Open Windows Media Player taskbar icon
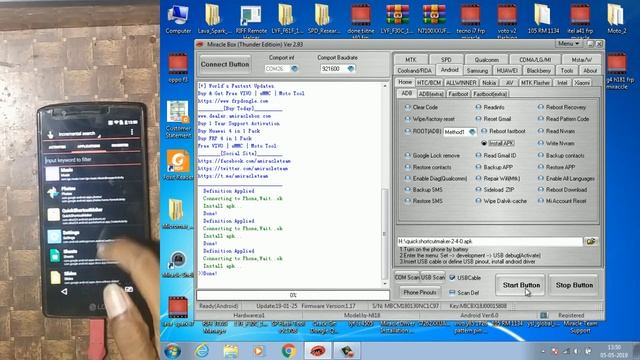This screenshot has width=640, height=360. [259, 351]
